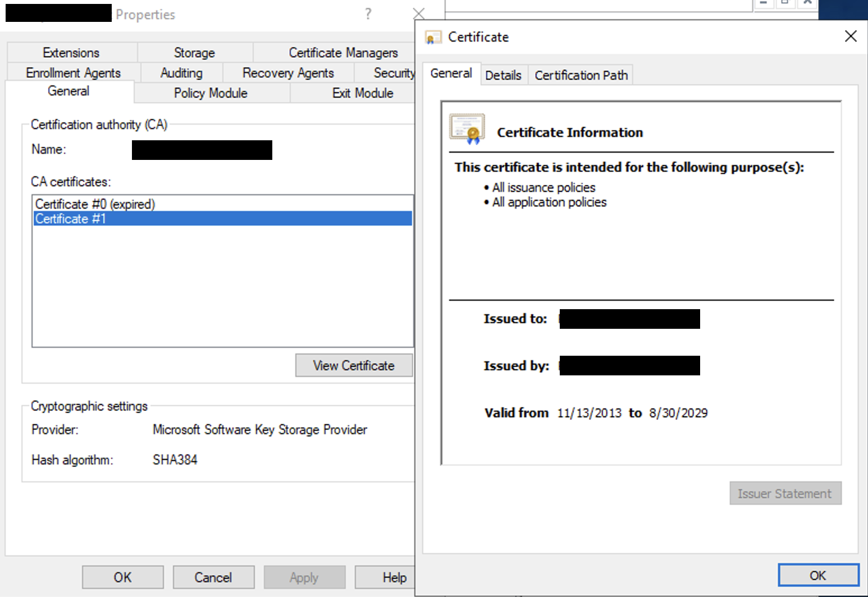Open the Enrollment Agents tab

coord(72,72)
